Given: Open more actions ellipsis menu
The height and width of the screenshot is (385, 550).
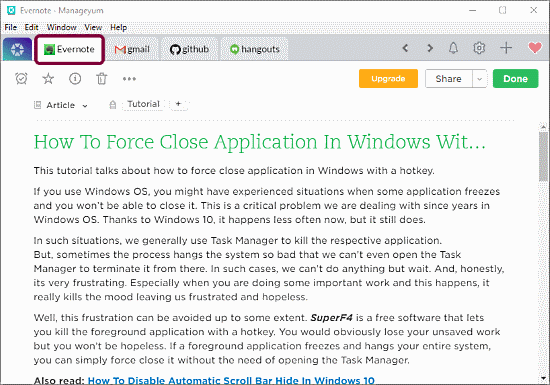Looking at the screenshot, I should pos(129,79).
